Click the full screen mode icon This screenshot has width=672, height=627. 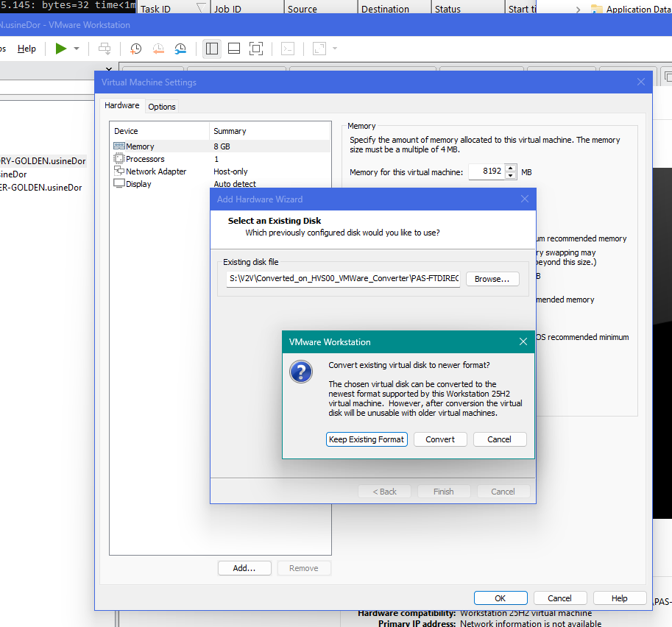[x=256, y=49]
